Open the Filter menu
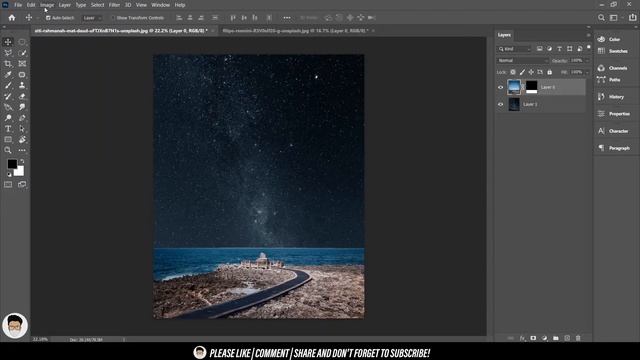 (x=114, y=5)
